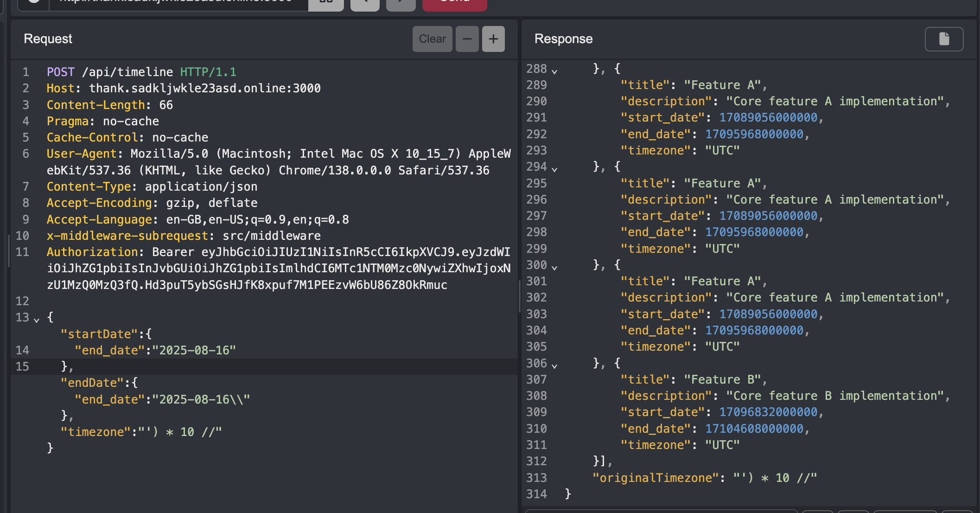Screen dimensions: 980x513
Task: Click the request "timezone" payload line
Action: click(x=141, y=432)
